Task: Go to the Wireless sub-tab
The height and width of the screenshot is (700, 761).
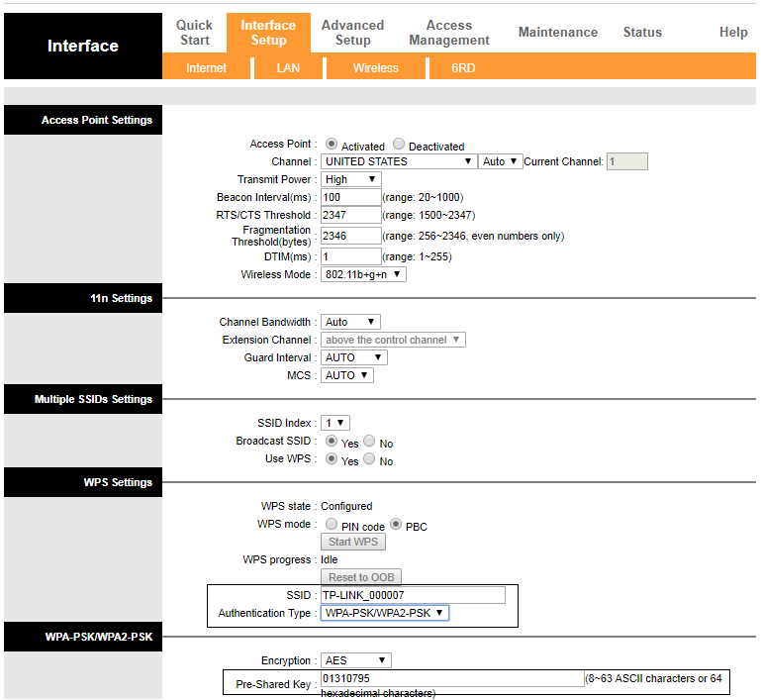Action: pos(375,68)
